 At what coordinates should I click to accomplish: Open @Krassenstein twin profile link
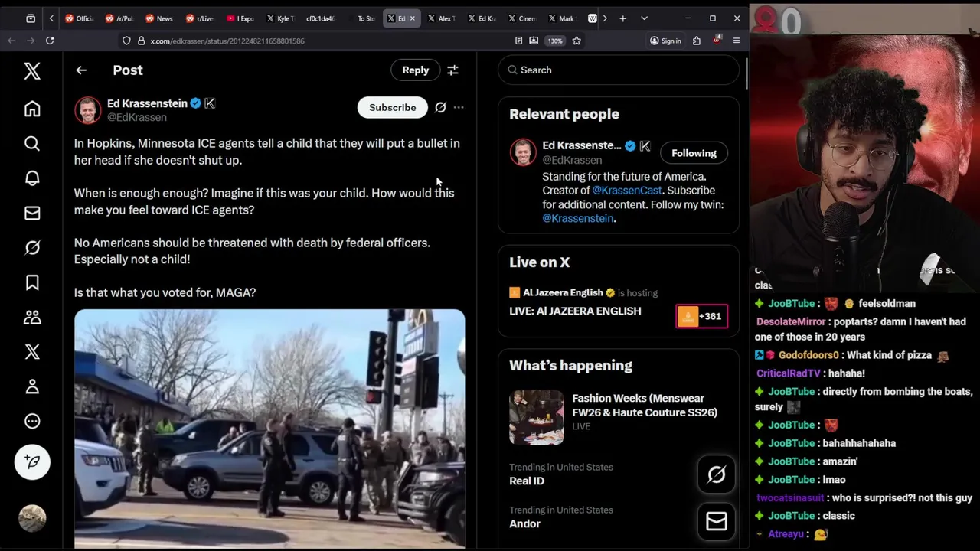(x=578, y=219)
